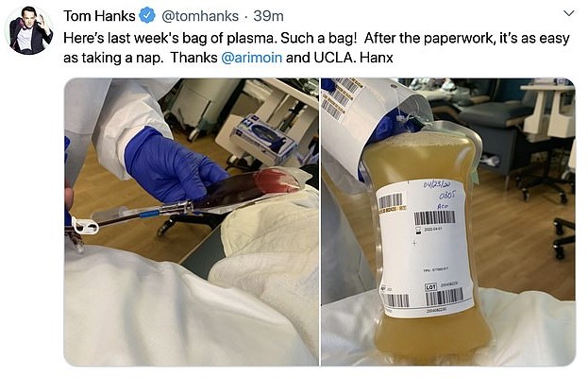Open the Tom Hanks display name link
This screenshot has width=588, height=378.
coord(99,16)
